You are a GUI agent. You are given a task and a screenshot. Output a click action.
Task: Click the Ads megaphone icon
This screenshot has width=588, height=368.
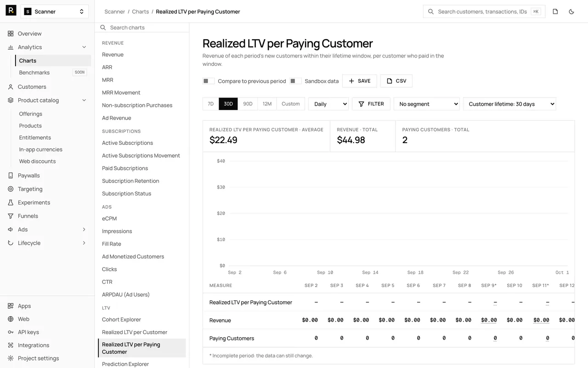(11, 230)
